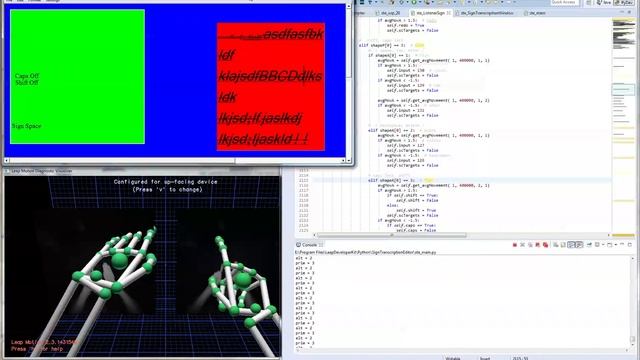Screen dimensions: 640x360
Task: Click 'klajsdfBBCDdjks' line in red panel
Action: (270, 76)
